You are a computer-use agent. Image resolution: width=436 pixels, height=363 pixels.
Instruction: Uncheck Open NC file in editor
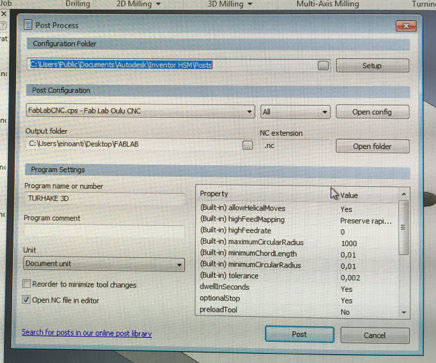click(x=26, y=299)
